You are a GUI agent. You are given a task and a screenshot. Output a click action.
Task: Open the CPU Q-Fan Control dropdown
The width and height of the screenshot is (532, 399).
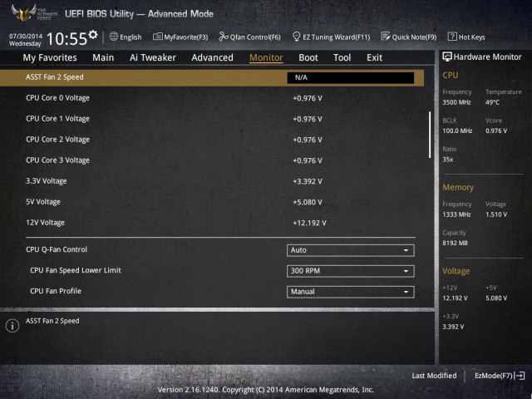pyautogui.click(x=351, y=250)
